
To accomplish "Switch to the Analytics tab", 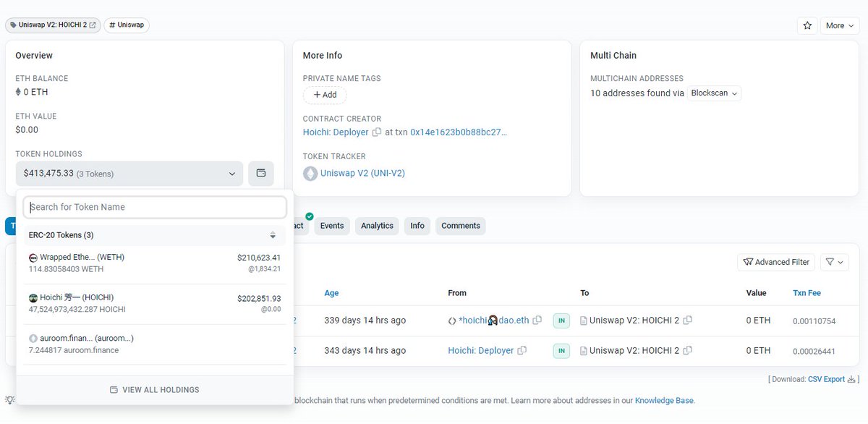I will [x=378, y=226].
